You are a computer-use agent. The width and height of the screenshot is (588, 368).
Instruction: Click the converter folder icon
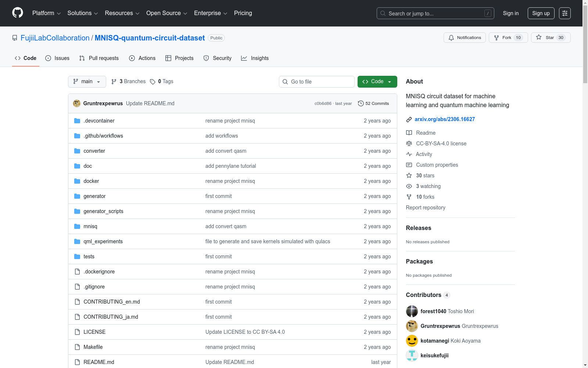click(x=77, y=151)
